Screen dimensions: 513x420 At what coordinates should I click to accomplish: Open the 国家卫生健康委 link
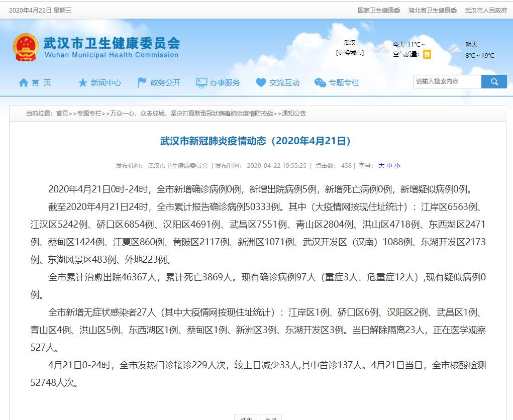tap(379, 10)
